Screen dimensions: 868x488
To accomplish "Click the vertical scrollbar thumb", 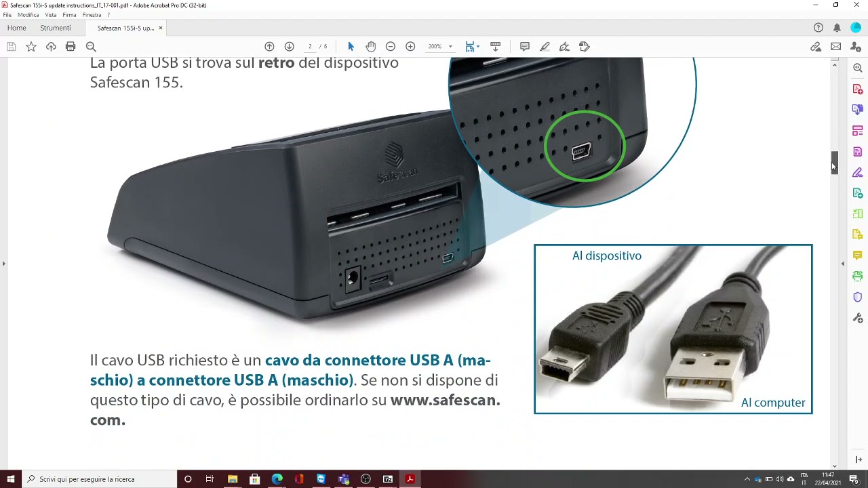I will 835,163.
